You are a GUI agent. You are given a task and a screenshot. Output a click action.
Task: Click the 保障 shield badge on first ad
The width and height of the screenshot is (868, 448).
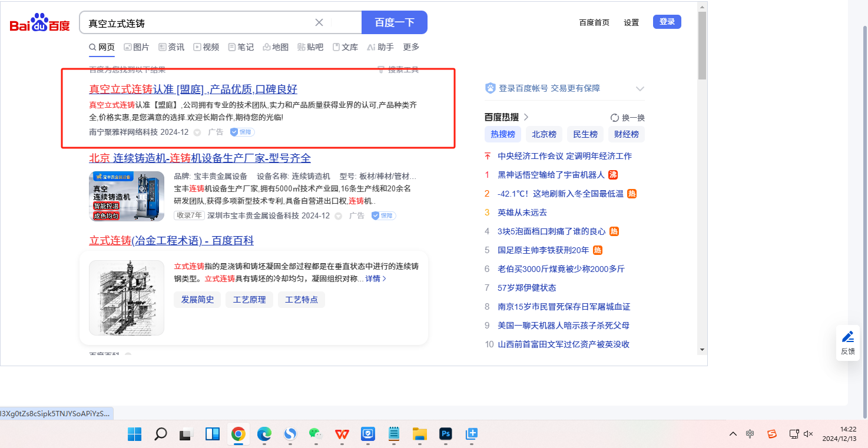pos(242,132)
